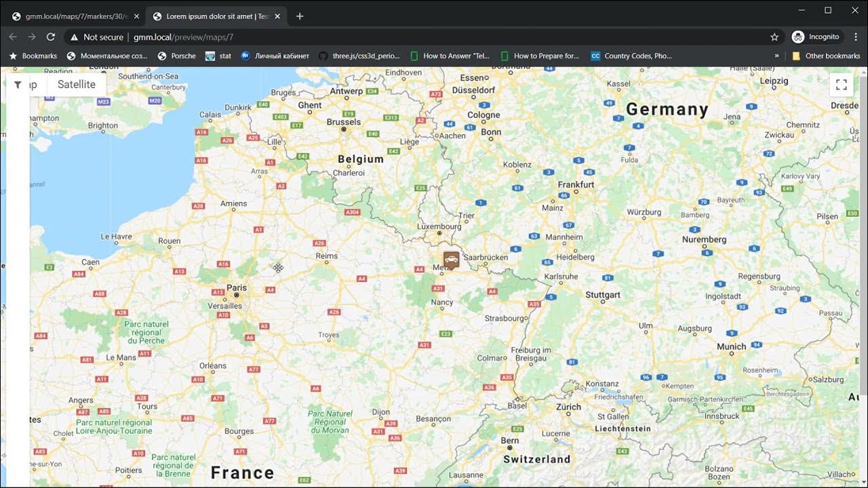Open the Other bookmarks folder
Screen dimensions: 868x488
point(826,56)
